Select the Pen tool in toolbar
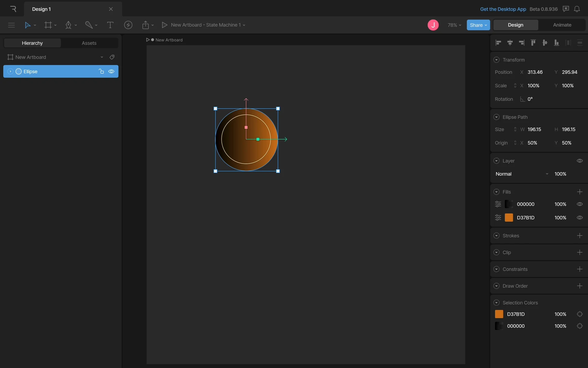 [x=68, y=25]
